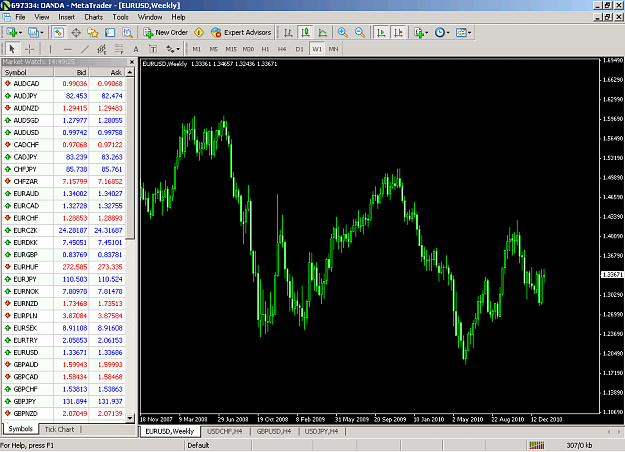This screenshot has height=452, width=625.
Task: Click the Ask column header
Action: [x=107, y=72]
